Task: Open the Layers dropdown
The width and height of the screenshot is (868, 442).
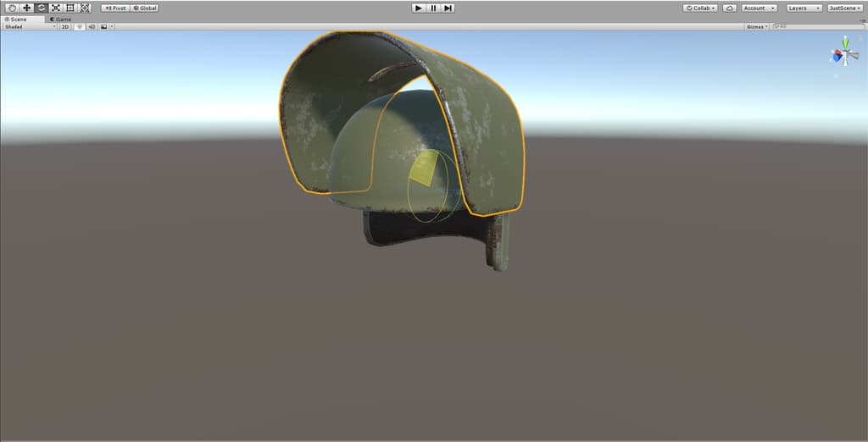Action: pyautogui.click(x=804, y=8)
